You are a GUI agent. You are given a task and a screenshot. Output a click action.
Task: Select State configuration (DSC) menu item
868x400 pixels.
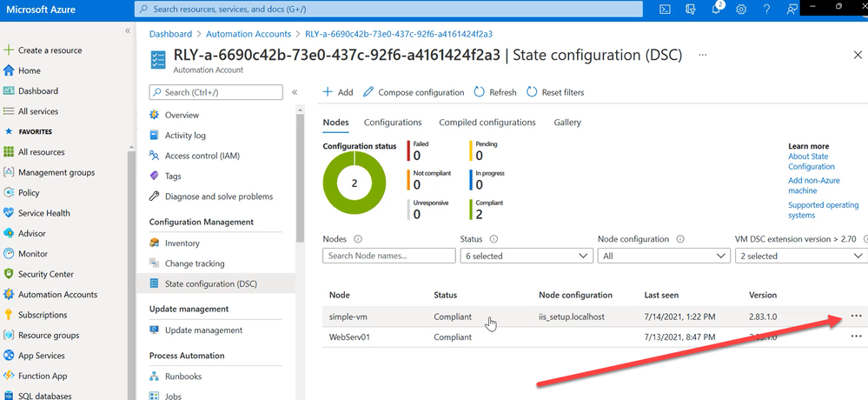pos(215,284)
